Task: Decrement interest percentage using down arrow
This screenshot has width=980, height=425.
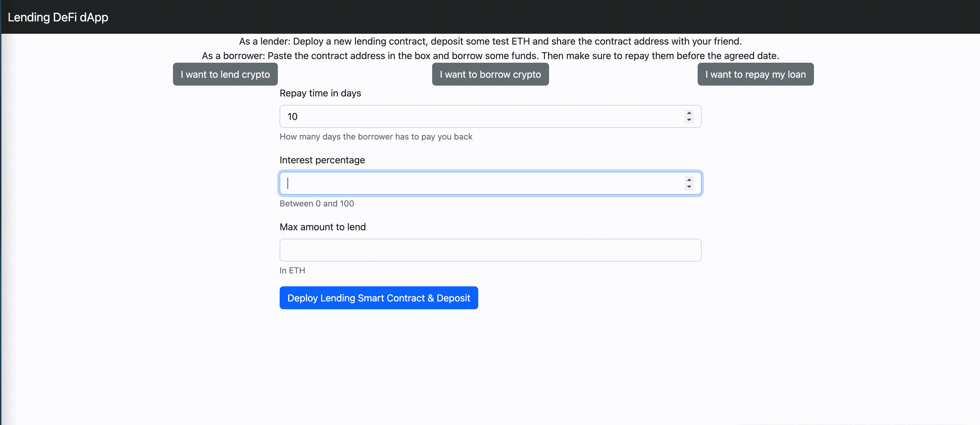Action: tap(689, 187)
